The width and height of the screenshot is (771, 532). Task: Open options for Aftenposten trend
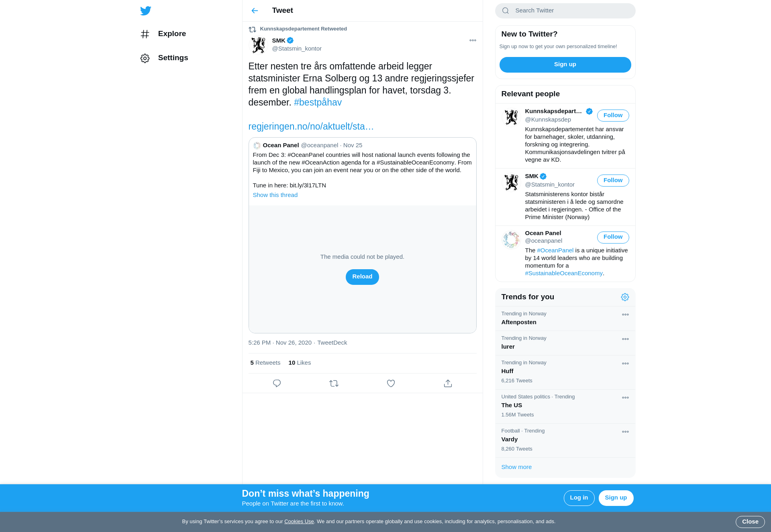[625, 315]
